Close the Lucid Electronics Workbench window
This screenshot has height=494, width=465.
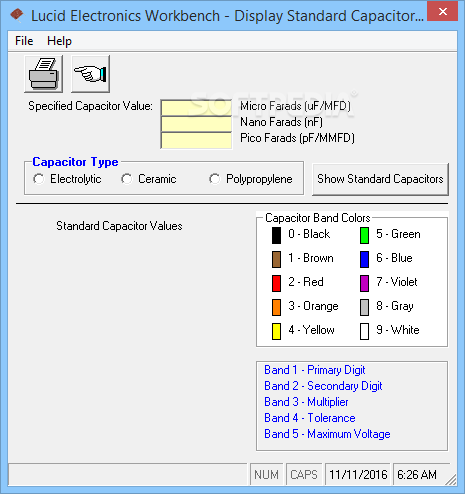pyautogui.click(x=443, y=12)
